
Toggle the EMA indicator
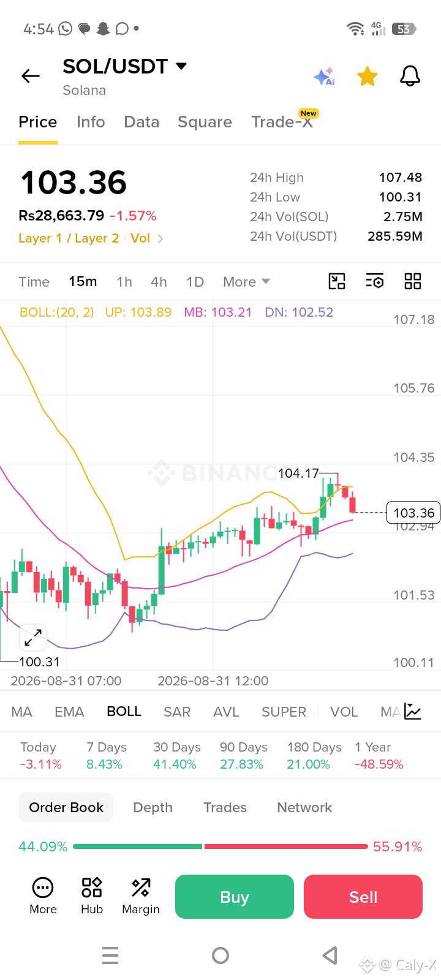pyautogui.click(x=69, y=712)
